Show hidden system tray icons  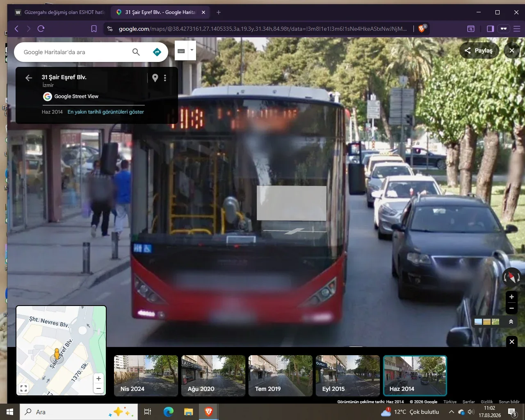[451, 412]
